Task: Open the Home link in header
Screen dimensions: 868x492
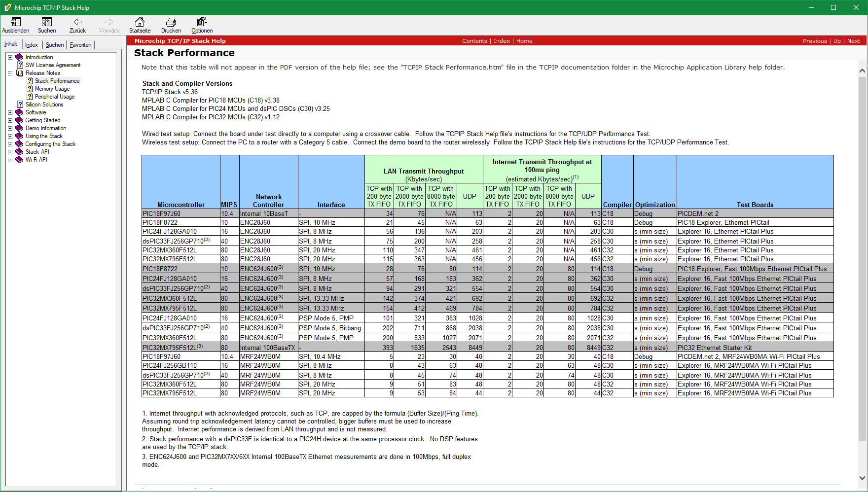Action: point(524,41)
